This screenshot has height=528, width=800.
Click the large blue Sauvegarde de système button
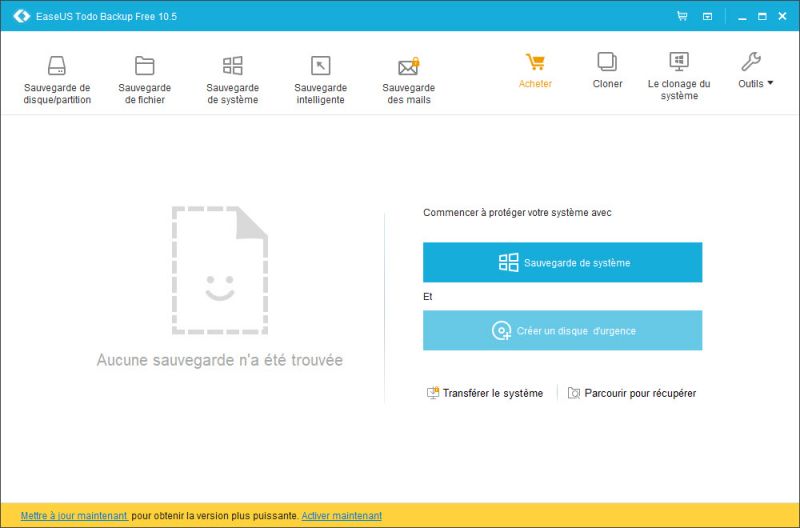pos(562,262)
